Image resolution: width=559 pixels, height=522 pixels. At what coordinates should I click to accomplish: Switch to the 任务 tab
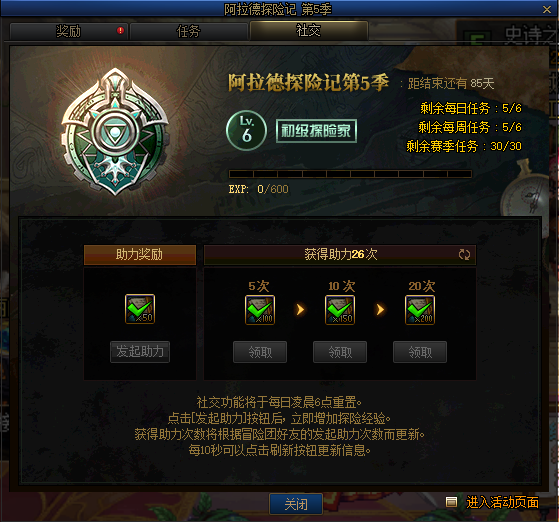pyautogui.click(x=189, y=31)
